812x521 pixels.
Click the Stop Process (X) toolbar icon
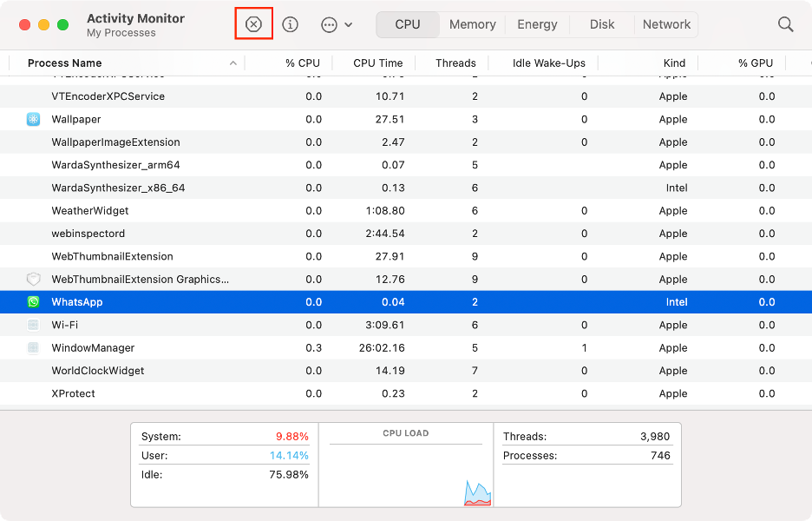tap(253, 23)
